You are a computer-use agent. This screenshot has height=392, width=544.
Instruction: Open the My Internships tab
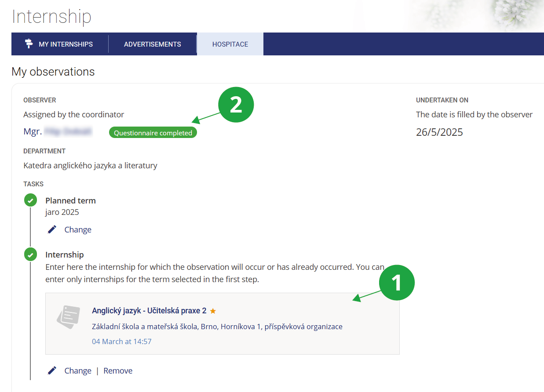click(x=66, y=44)
